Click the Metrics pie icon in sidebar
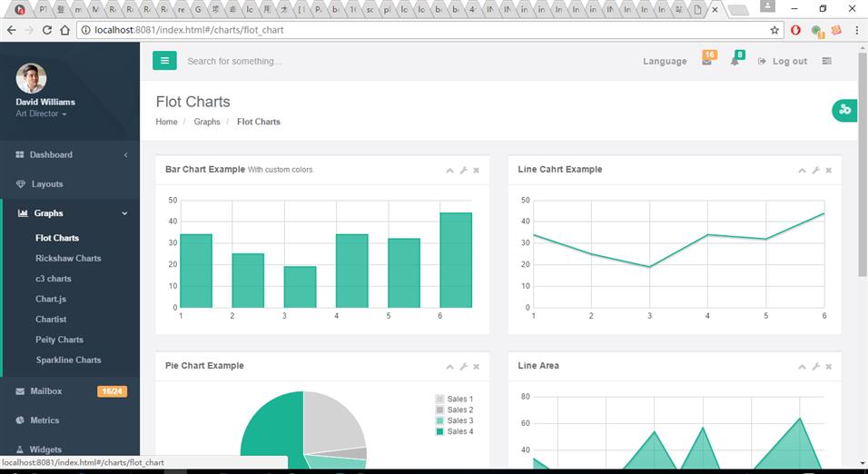The height and width of the screenshot is (474, 868). (20, 420)
